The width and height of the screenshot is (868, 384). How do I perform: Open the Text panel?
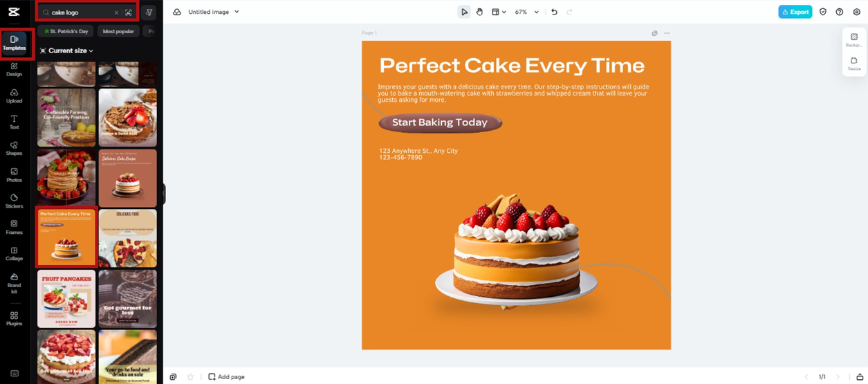pyautogui.click(x=14, y=122)
